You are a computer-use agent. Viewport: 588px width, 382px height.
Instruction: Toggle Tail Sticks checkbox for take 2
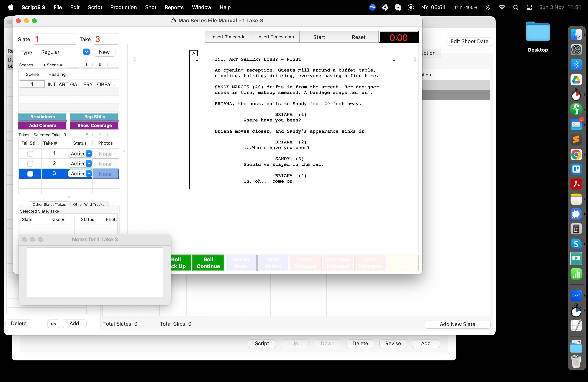(30, 164)
